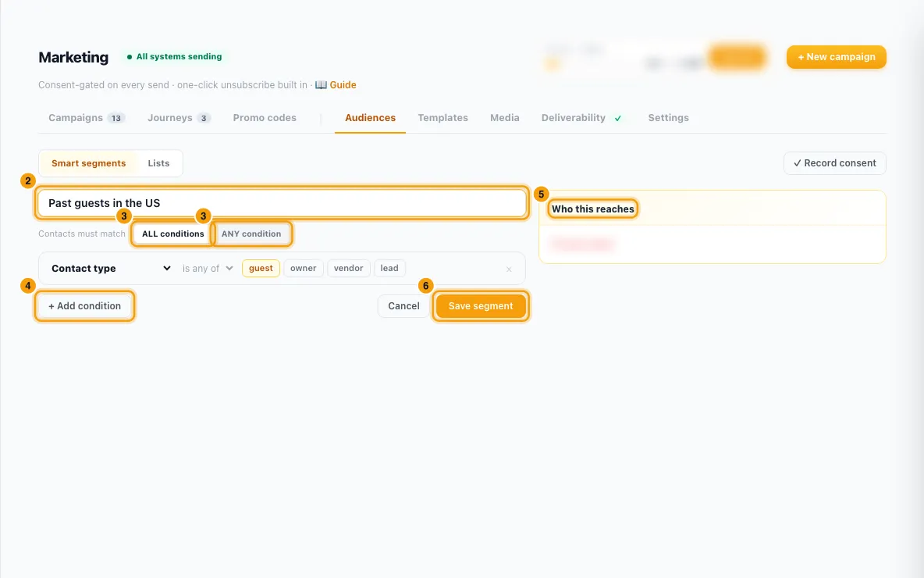Cancel the segment edit

[x=403, y=306]
